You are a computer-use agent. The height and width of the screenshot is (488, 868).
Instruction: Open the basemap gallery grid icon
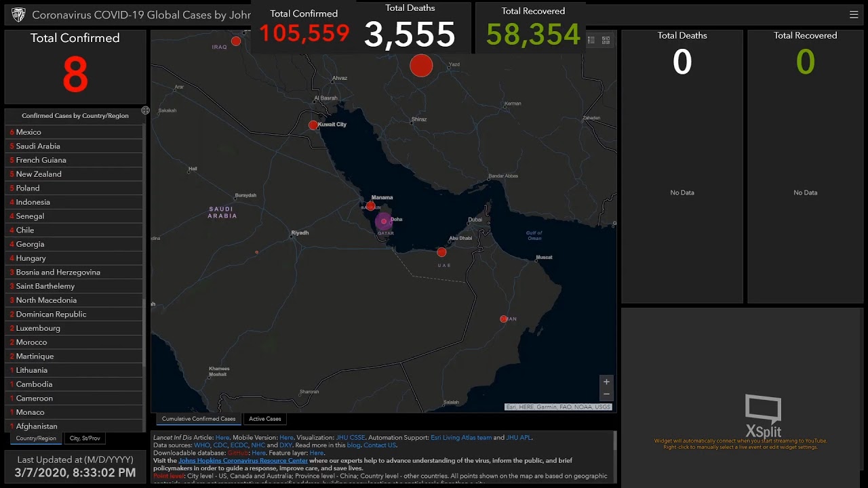click(606, 41)
